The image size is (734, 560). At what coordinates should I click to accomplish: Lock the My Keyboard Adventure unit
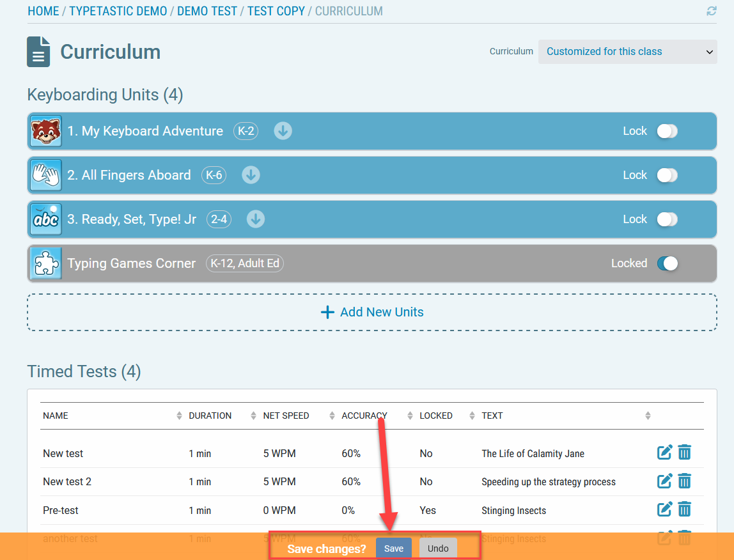tap(668, 130)
